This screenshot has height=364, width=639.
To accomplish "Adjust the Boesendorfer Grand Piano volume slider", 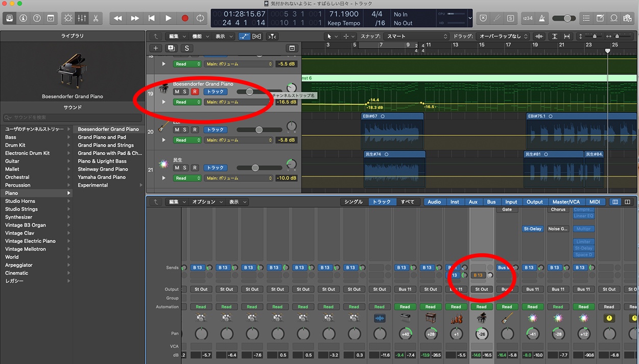I will [x=250, y=92].
